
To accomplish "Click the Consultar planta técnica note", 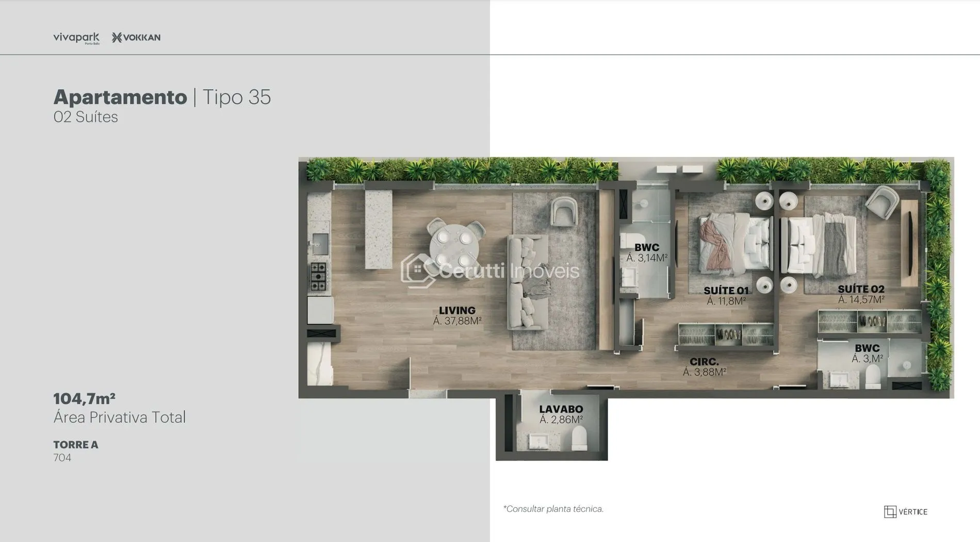I will pyautogui.click(x=553, y=509).
